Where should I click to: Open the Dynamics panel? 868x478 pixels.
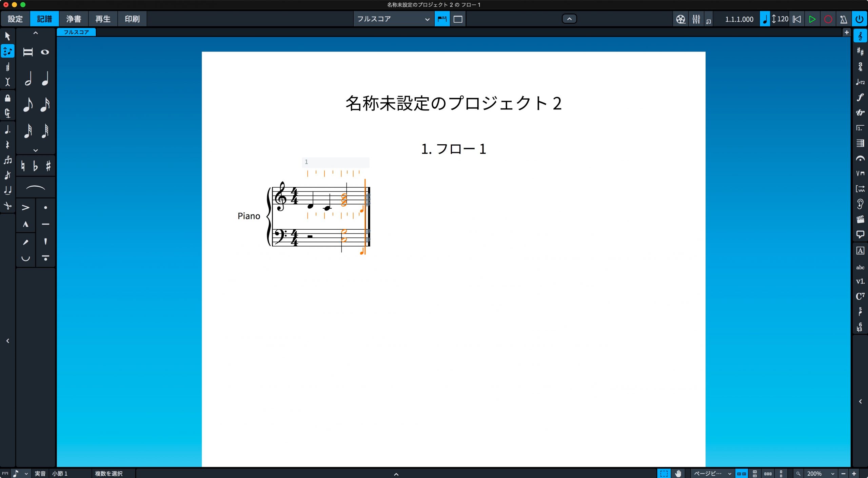tap(860, 98)
